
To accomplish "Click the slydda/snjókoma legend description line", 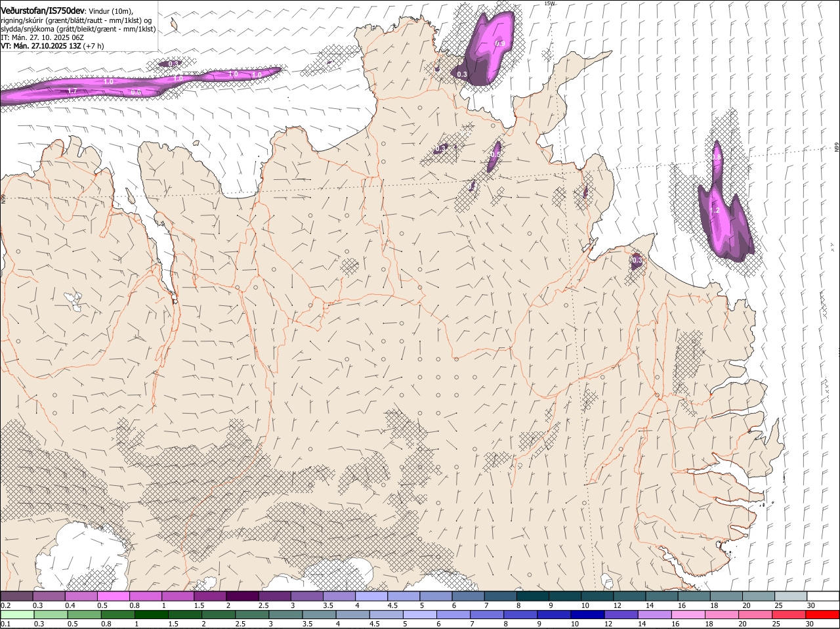I will pos(78,29).
